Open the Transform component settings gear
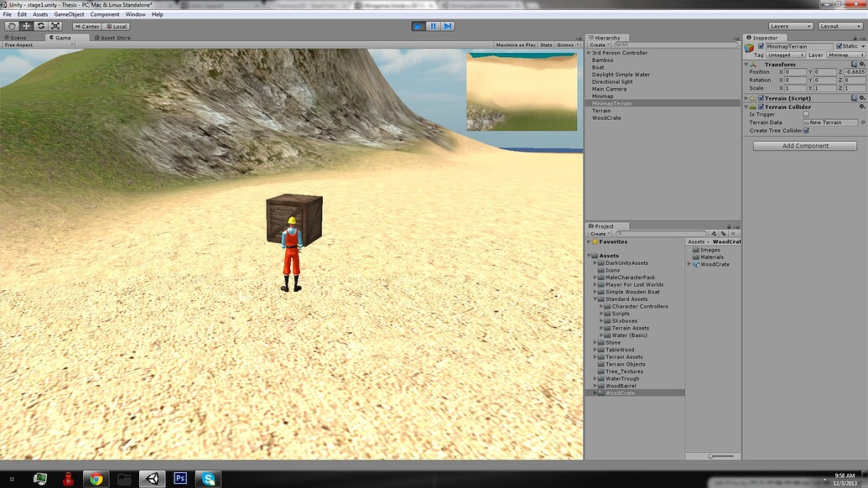This screenshot has height=488, width=868. click(x=863, y=64)
